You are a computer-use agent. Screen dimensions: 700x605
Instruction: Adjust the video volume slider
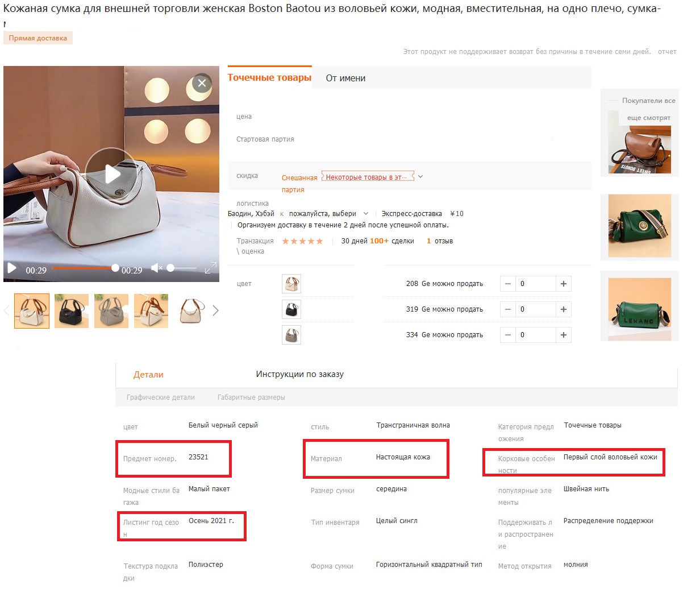click(x=182, y=268)
